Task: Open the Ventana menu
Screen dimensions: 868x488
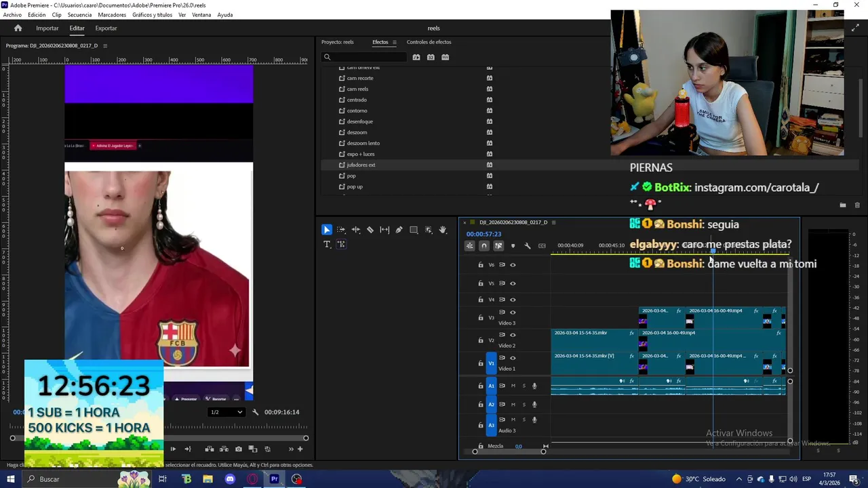Action: pyautogui.click(x=201, y=15)
